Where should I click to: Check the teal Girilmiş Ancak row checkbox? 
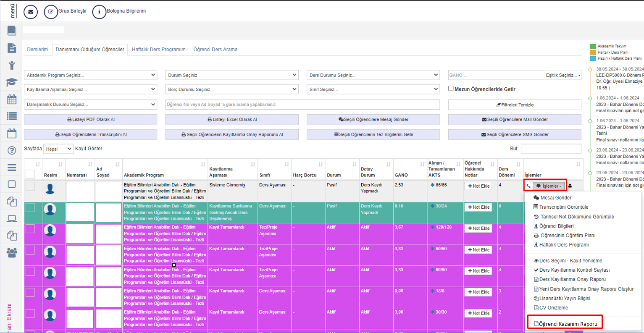point(30,207)
